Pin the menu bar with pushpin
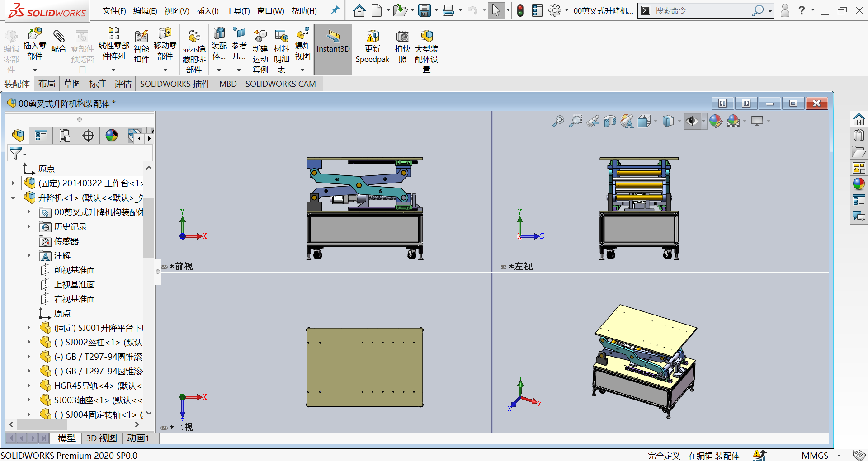868x461 pixels. [x=335, y=10]
